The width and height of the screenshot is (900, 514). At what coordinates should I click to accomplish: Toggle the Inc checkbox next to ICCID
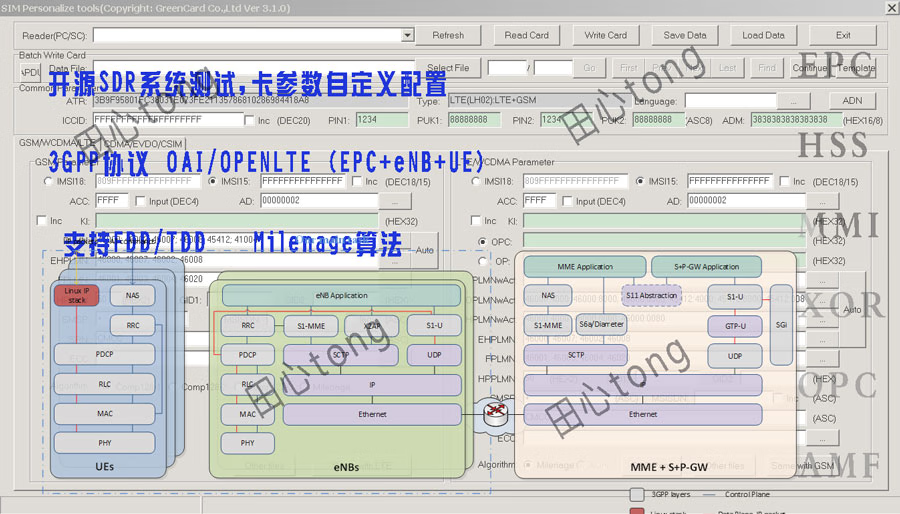pyautogui.click(x=251, y=121)
